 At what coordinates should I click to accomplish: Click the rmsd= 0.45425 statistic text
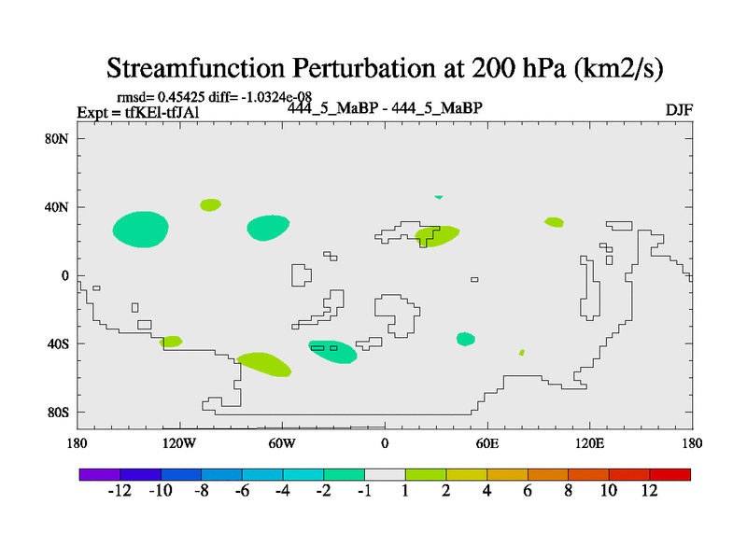tap(161, 97)
